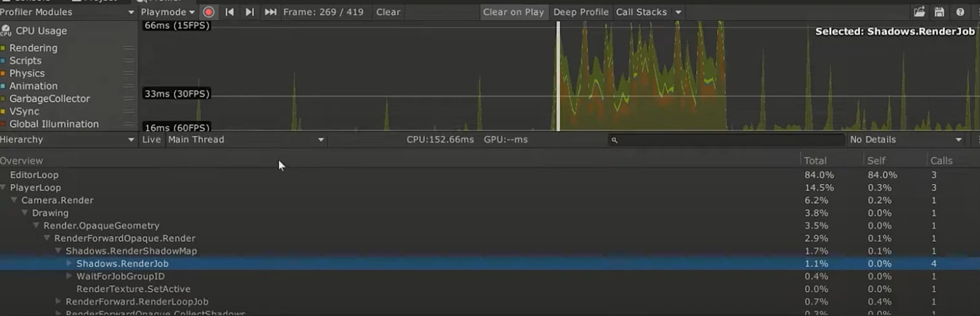
Task: Click the Save profiler data floppy icon
Action: click(939, 12)
